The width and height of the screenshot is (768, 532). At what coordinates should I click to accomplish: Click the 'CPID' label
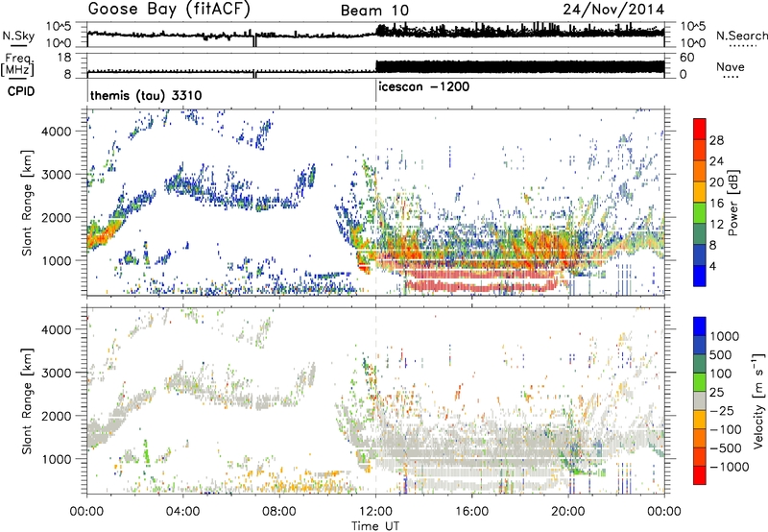(x=21, y=91)
